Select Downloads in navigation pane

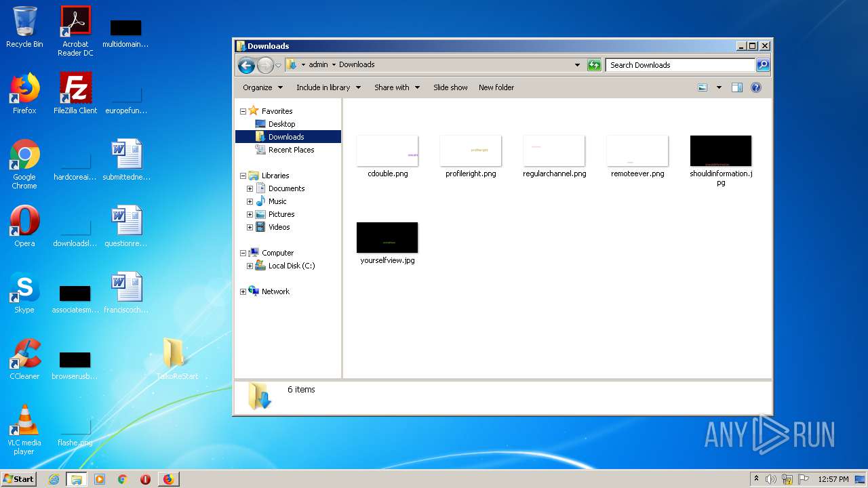(x=286, y=137)
